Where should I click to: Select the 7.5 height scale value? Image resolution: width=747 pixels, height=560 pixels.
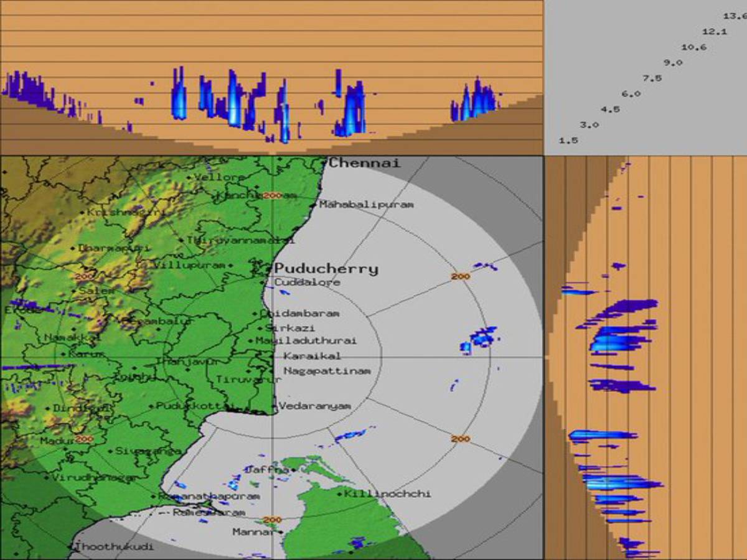652,78
